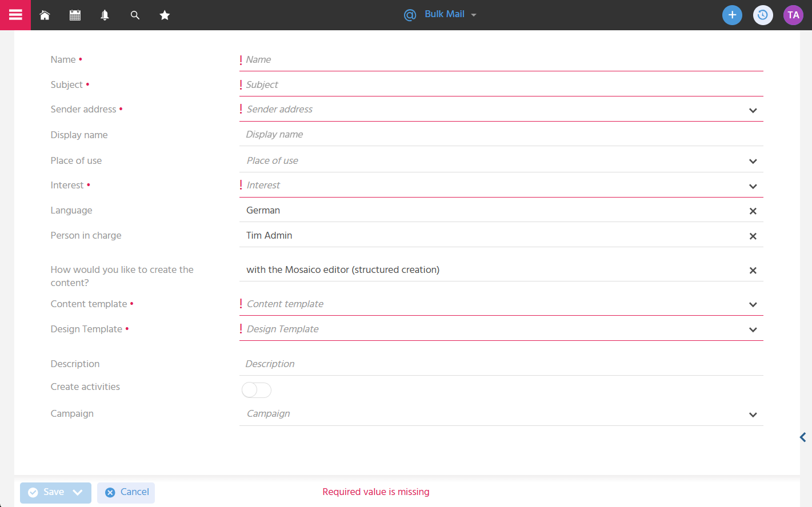The image size is (812, 507).
Task: Click the Create activities label
Action: 85,387
